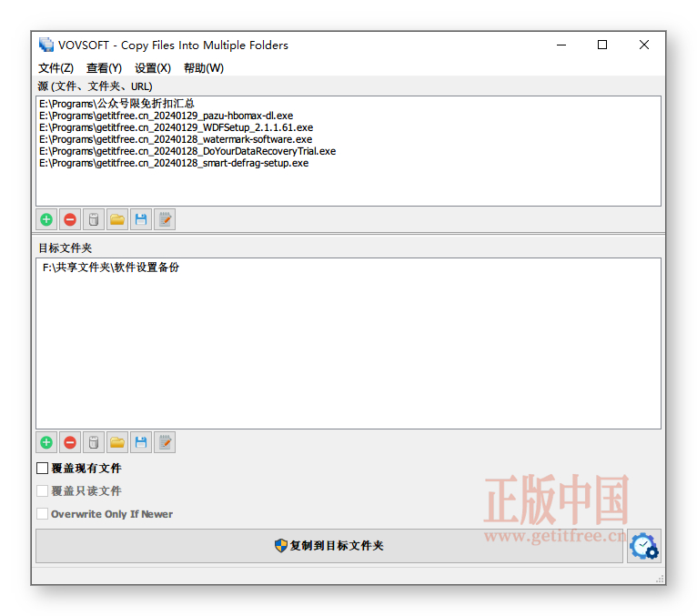Maximize the VOVSOFT window
Screen dimensions: 697x616
tap(602, 45)
